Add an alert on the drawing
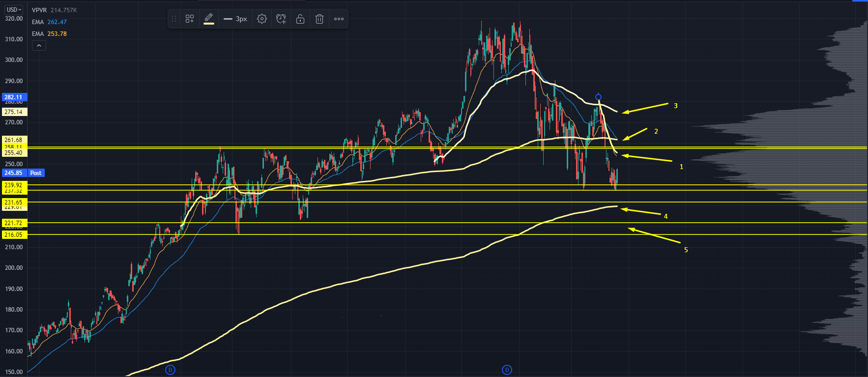 (281, 19)
